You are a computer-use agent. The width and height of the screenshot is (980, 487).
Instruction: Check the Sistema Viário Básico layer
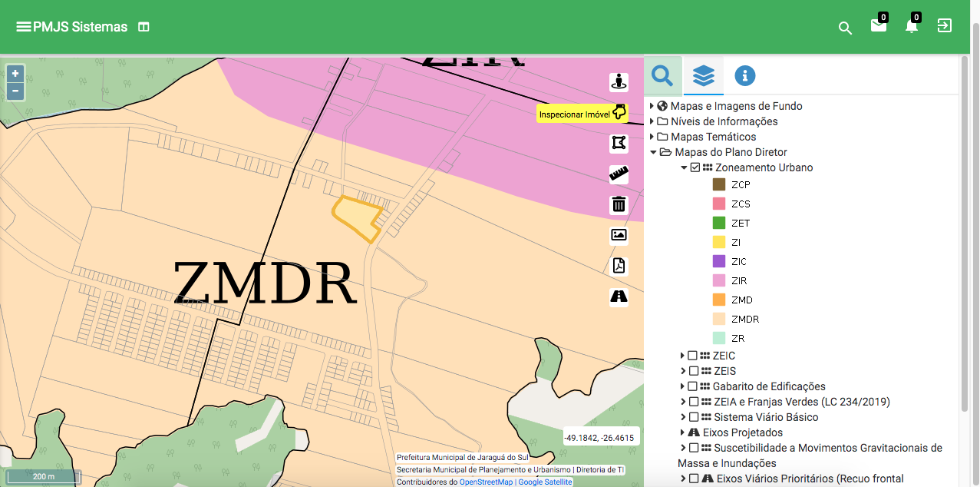tap(693, 416)
